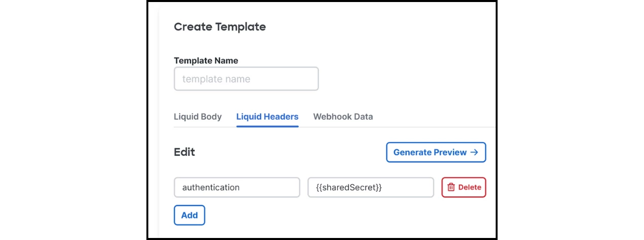Add a new header row
Screen dimensions: 644x240
pyautogui.click(x=189, y=215)
